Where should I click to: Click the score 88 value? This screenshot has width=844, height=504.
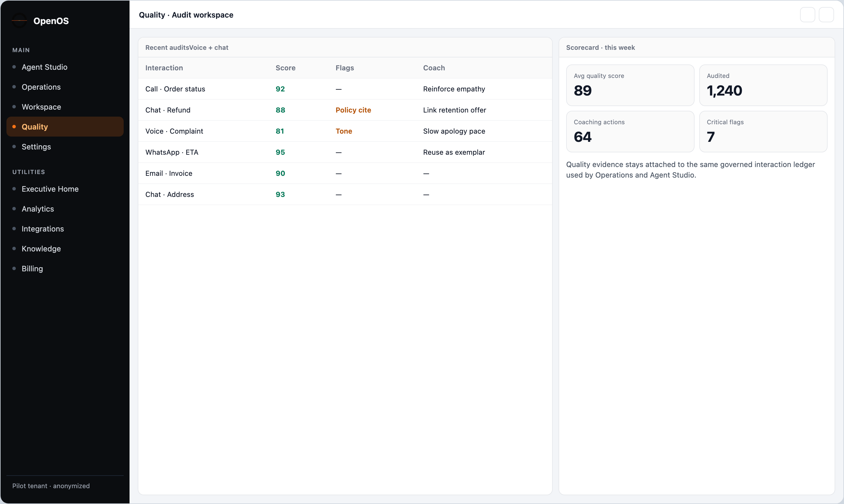[x=280, y=110]
